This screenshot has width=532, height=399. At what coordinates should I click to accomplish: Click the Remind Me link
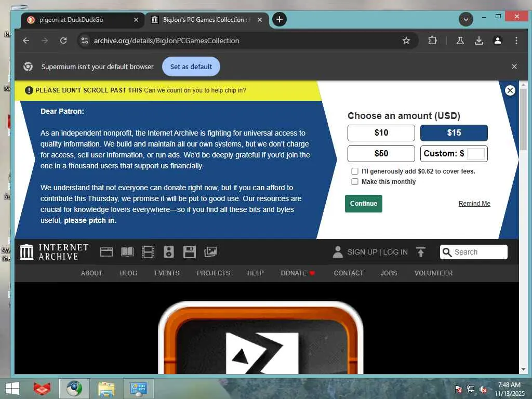pos(474,204)
